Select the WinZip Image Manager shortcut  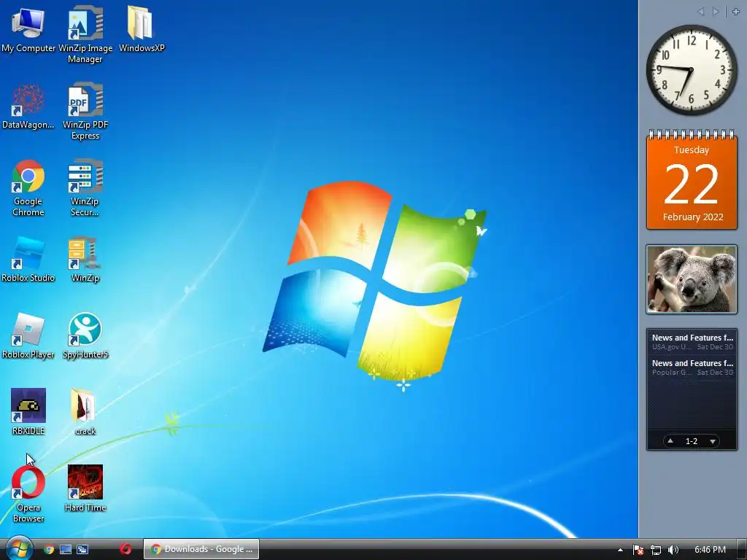pos(85,35)
